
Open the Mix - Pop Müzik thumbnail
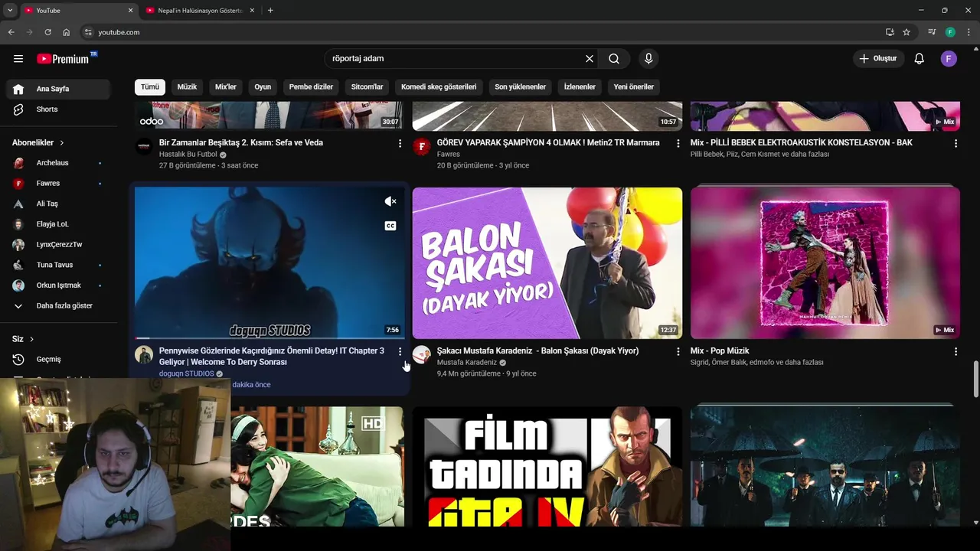point(825,263)
